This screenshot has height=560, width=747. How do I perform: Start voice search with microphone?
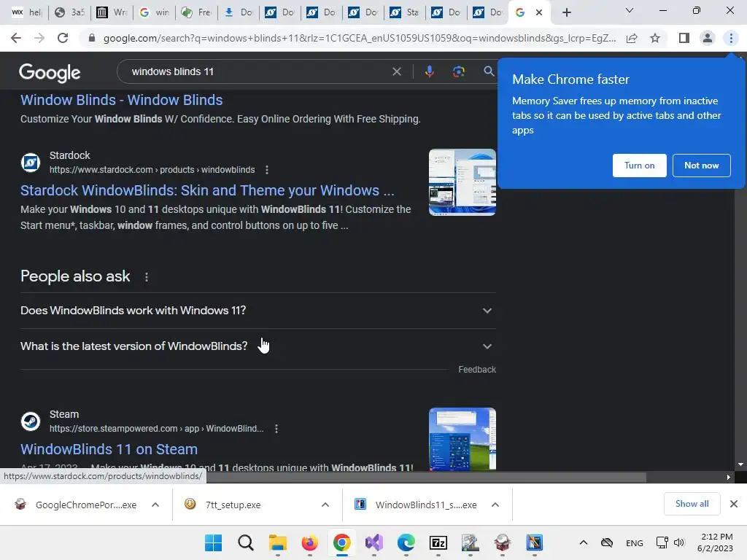pyautogui.click(x=429, y=71)
